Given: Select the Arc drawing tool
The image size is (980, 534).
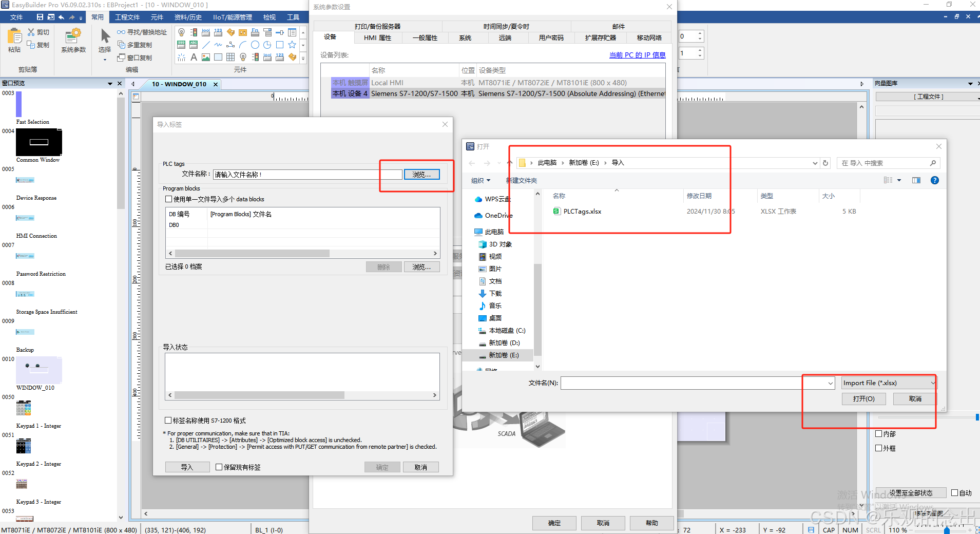Looking at the screenshot, I should tap(243, 45).
